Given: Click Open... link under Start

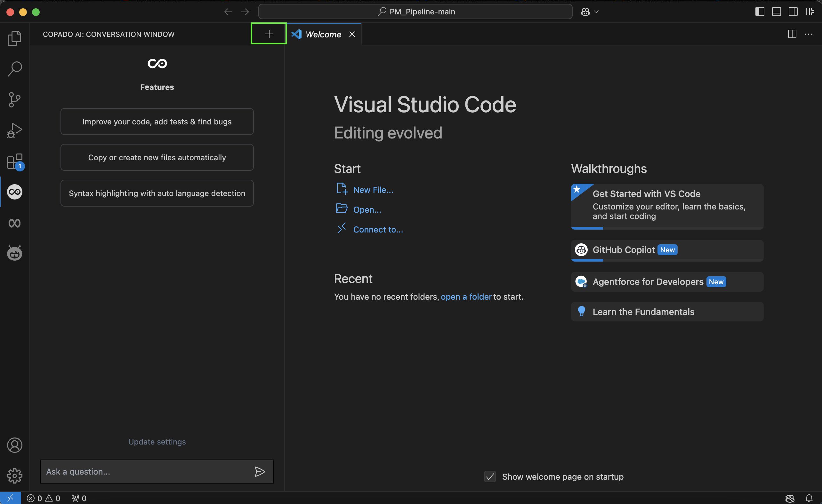Looking at the screenshot, I should pos(367,210).
